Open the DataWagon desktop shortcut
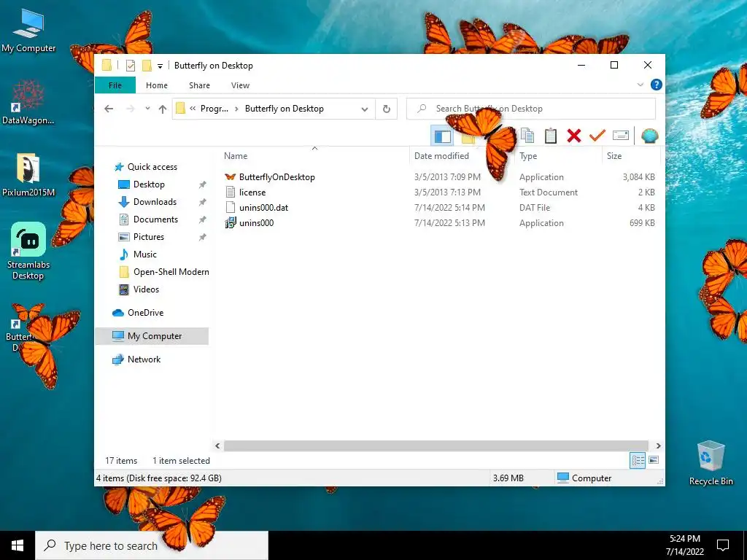747x560 pixels. [x=28, y=103]
